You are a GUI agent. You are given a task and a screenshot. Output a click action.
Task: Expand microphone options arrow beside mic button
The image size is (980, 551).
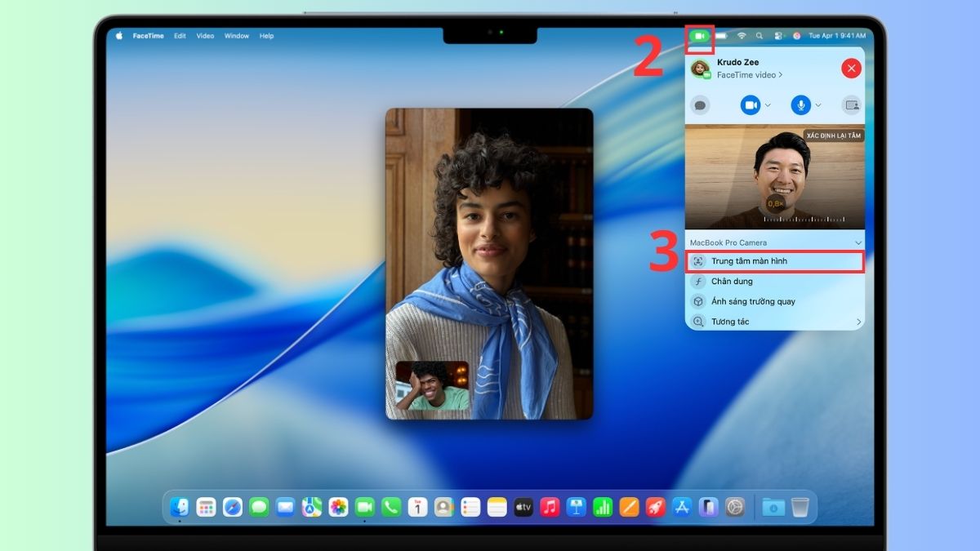(818, 105)
